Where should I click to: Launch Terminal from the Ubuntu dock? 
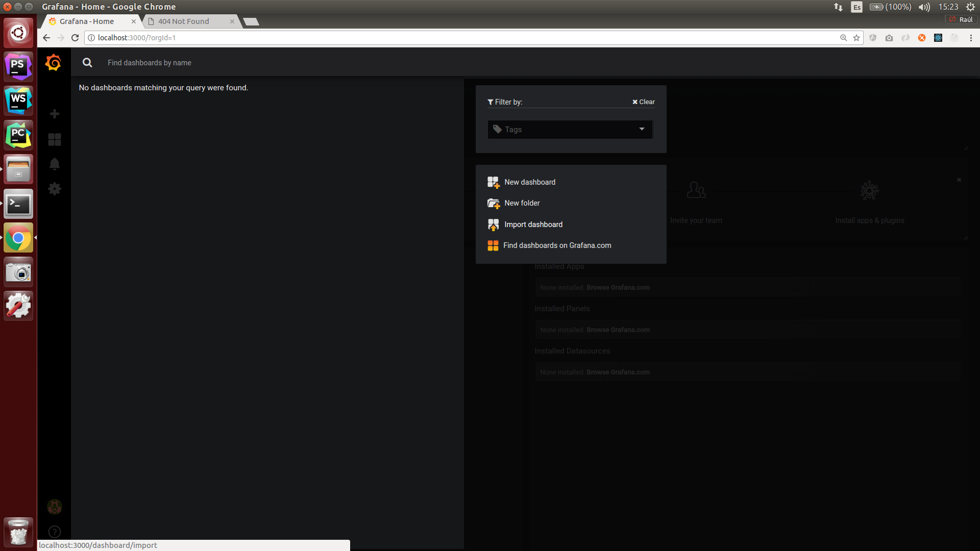18,204
